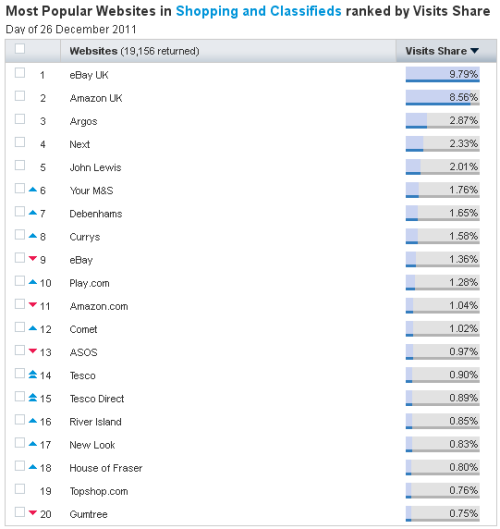The image size is (500, 529).
Task: Tick the select-all checkbox in the table header
Action: click(20, 49)
